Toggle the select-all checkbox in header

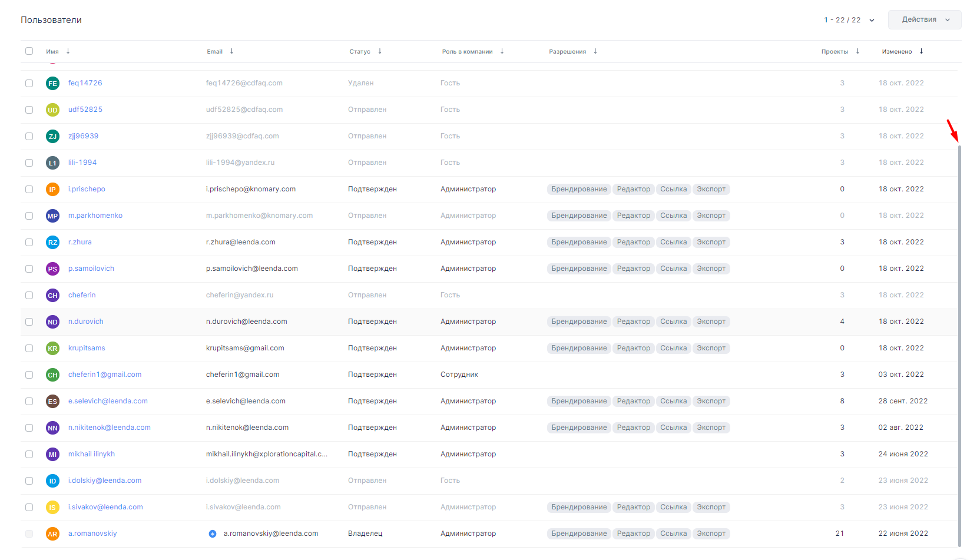click(29, 51)
